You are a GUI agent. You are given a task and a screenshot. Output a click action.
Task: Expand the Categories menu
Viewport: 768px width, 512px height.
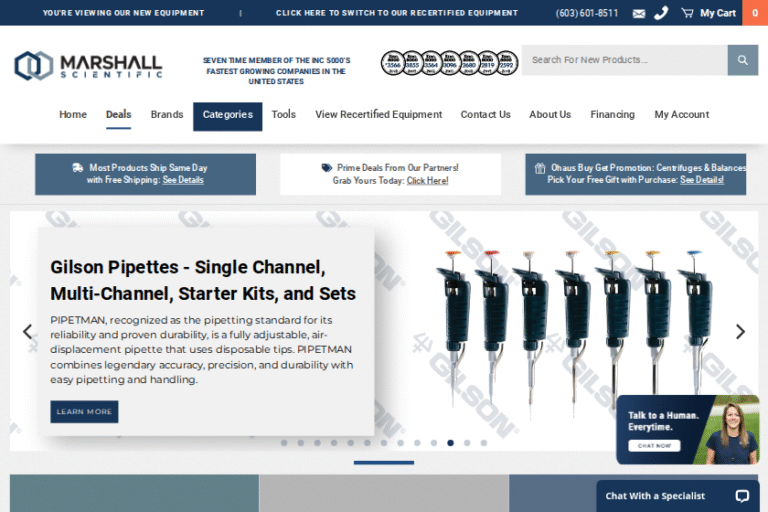(228, 115)
